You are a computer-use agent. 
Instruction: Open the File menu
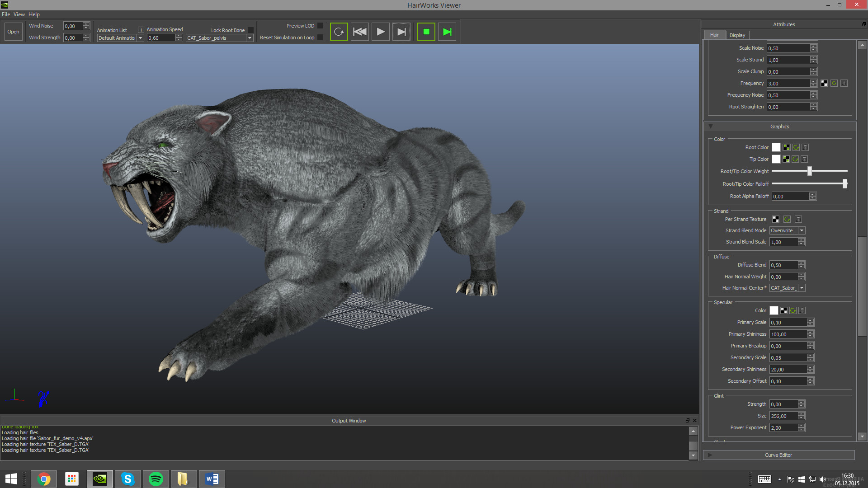6,14
